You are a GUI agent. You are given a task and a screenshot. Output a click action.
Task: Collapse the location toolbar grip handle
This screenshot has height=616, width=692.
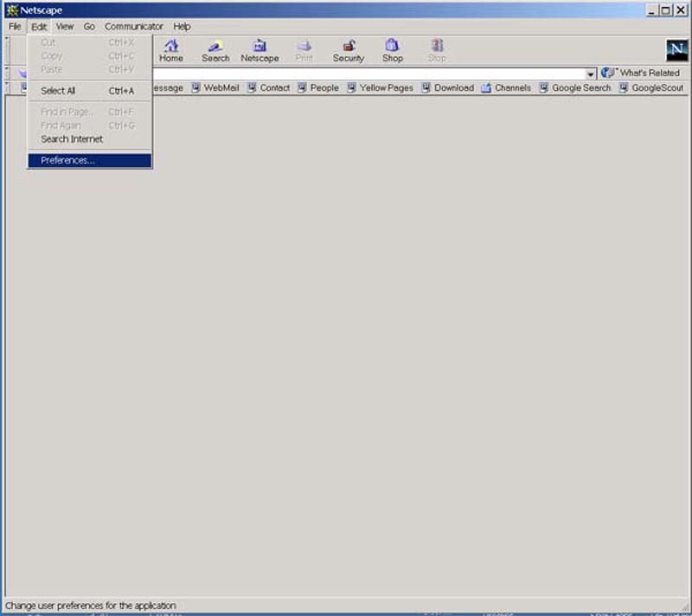(7, 74)
